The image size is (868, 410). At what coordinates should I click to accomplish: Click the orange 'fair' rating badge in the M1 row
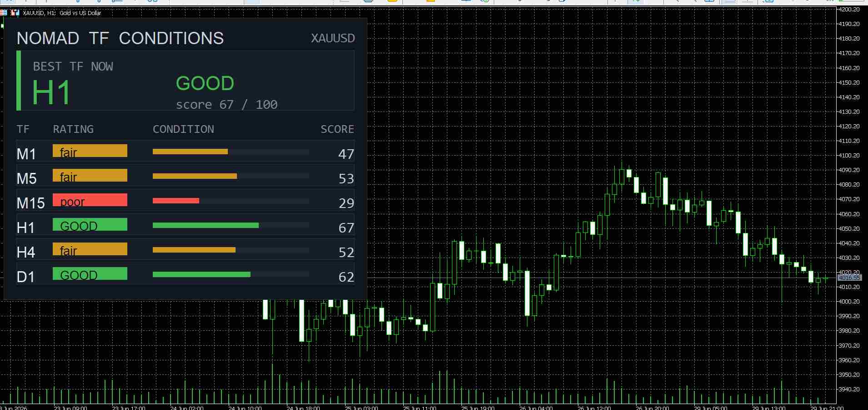[x=90, y=151]
